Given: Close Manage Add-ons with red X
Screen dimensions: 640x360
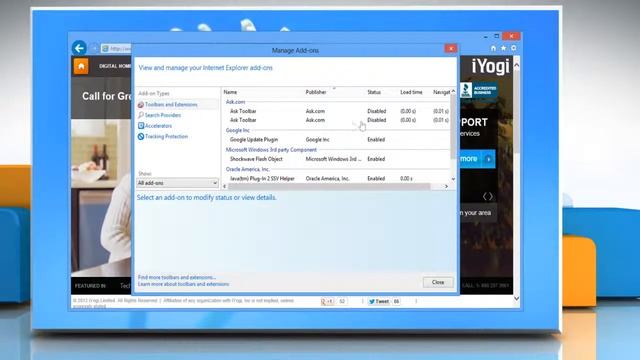Looking at the screenshot, I should point(451,49).
